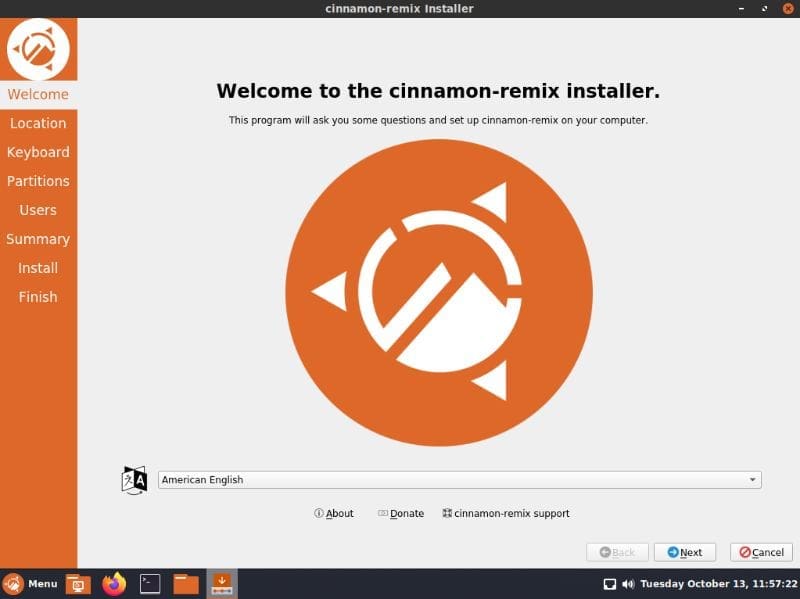Click the About button
This screenshot has height=599, width=800.
pos(334,514)
